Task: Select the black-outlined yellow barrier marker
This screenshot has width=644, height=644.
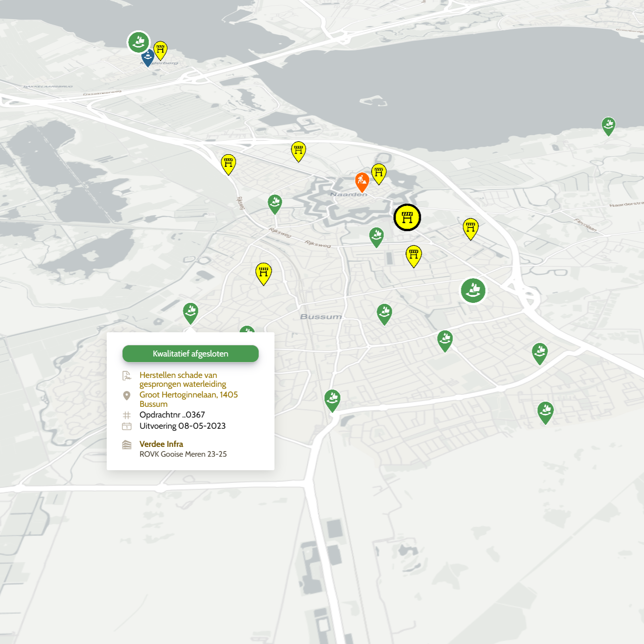Action: click(x=407, y=218)
